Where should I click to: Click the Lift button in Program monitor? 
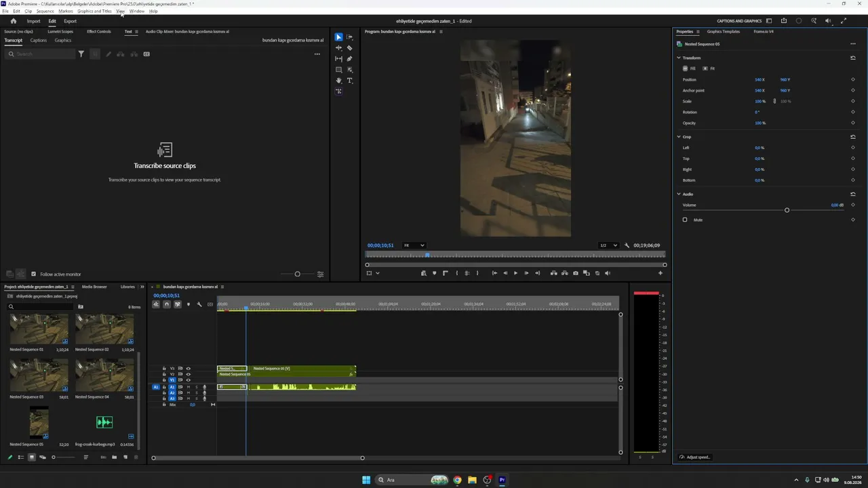554,273
